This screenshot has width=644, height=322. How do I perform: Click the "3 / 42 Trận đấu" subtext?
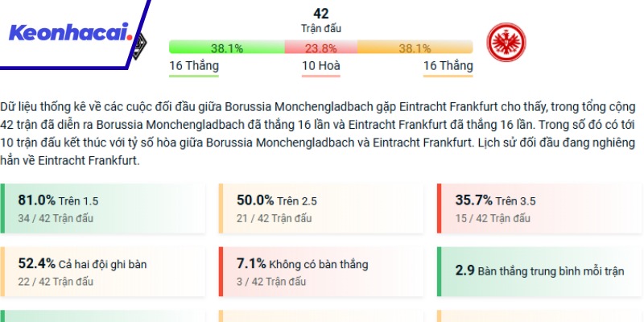click(x=270, y=282)
